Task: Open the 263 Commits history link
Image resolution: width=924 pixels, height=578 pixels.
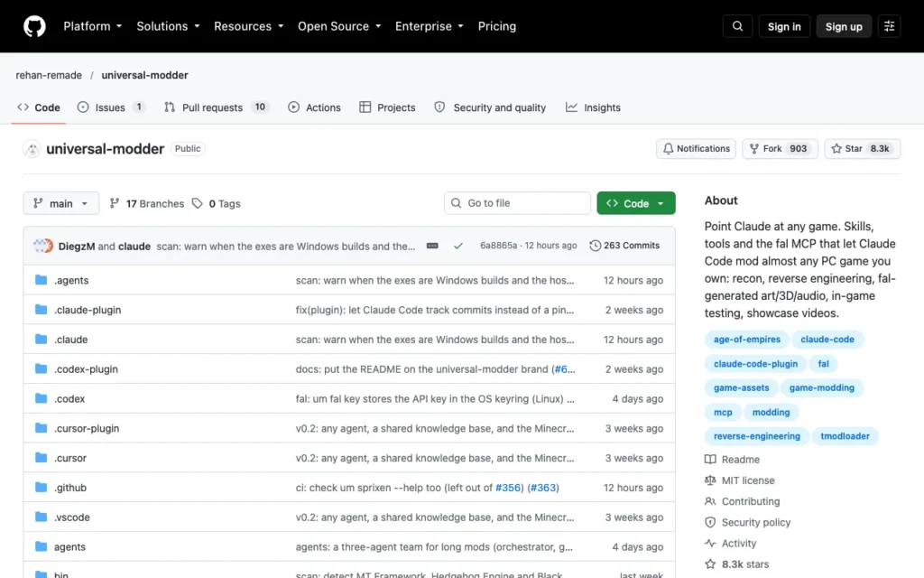Action: point(624,246)
